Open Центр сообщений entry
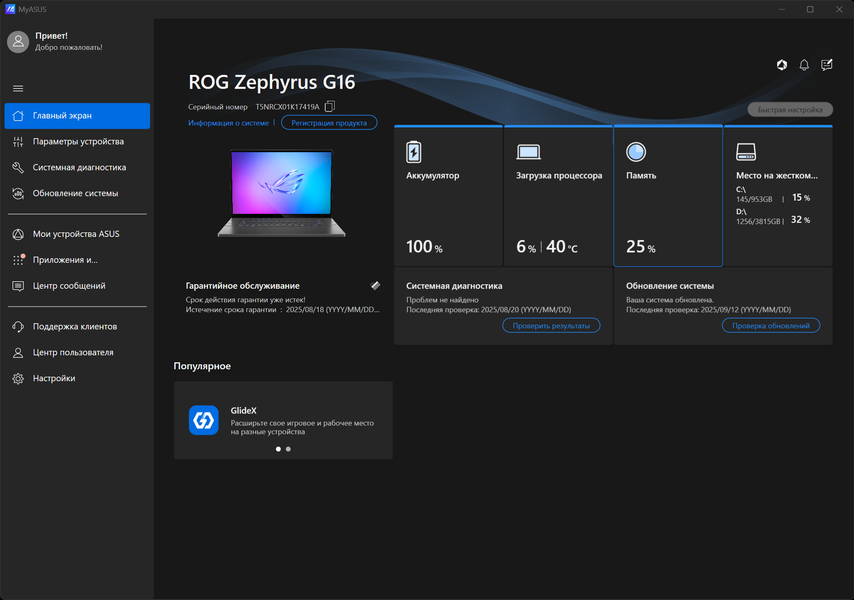This screenshot has height=600, width=854. tap(77, 286)
